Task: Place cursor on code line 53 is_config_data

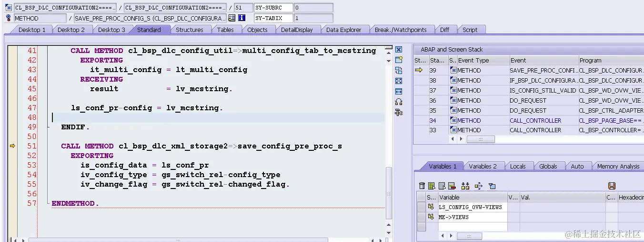Action: 144,165
